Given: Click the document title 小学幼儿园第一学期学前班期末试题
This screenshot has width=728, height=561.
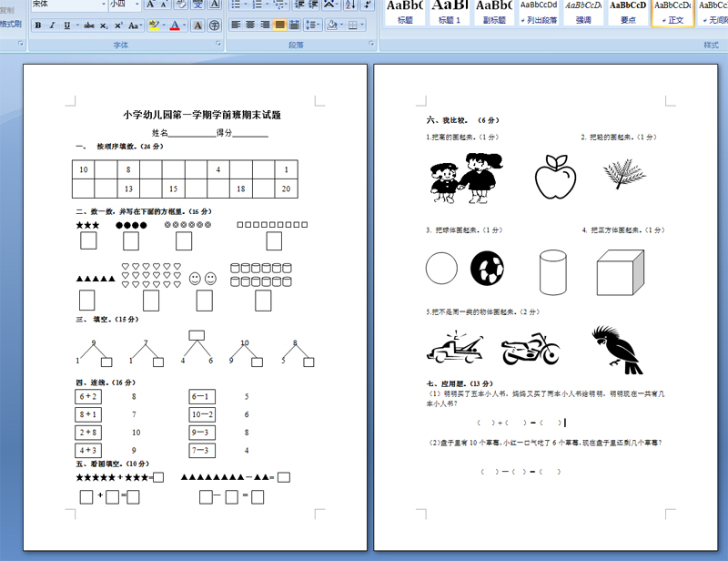Looking at the screenshot, I should 202,115.
